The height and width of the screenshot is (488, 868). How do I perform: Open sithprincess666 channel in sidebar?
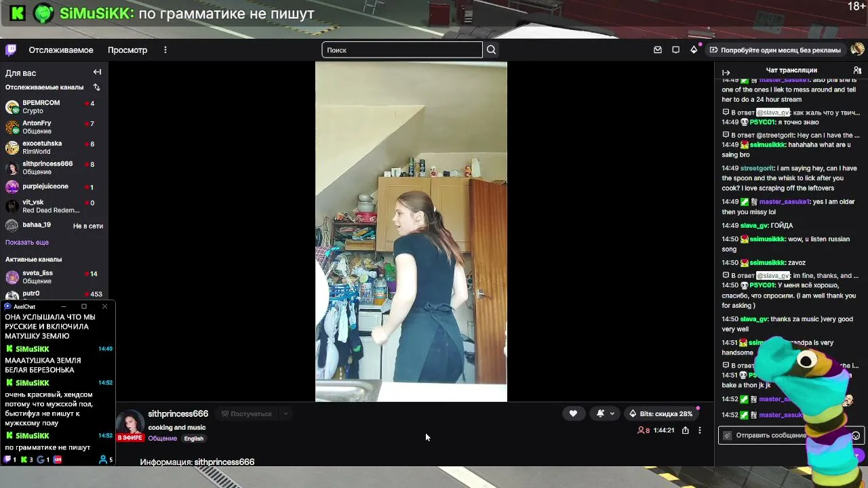coord(54,167)
